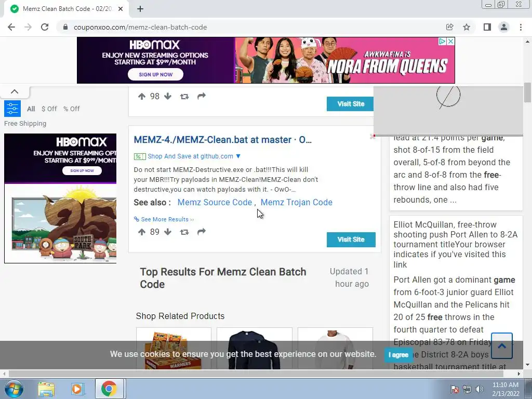This screenshot has width=532, height=399.
Task: Upvote the MEMZ-Clean.bat result with 89
Action: click(142, 232)
